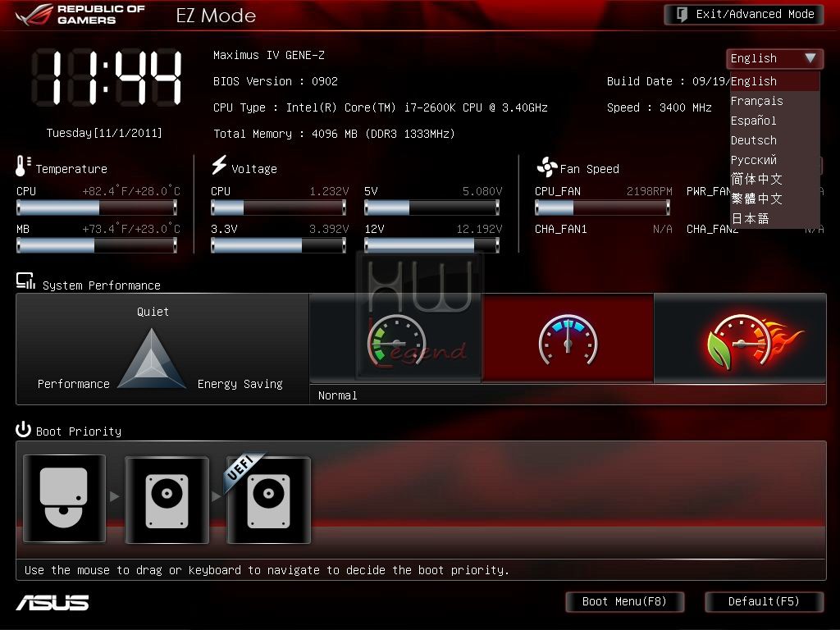Click the date Tuesday[11/1/2011]
840x630 pixels.
104,133
